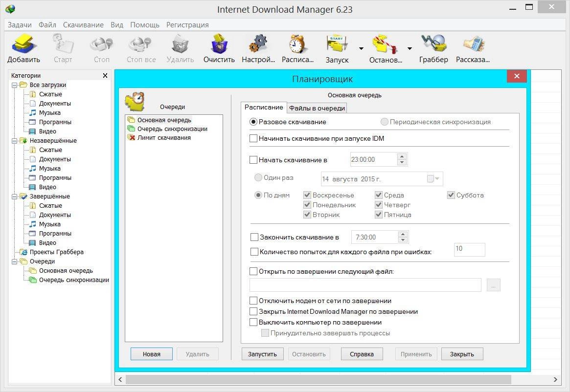
Task: Click the file path input field
Action: (x=365, y=285)
